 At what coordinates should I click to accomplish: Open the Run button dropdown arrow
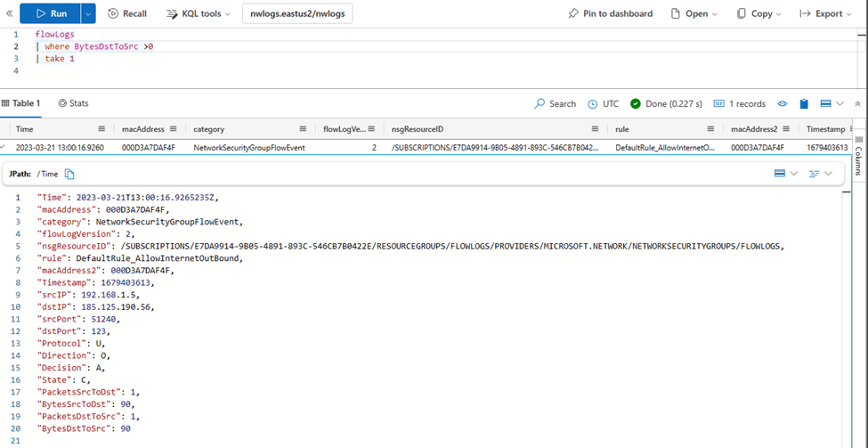coord(88,13)
